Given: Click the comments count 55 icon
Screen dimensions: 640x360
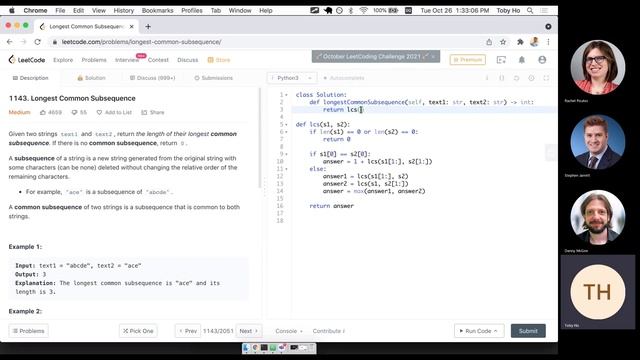Looking at the screenshot, I should click(74, 112).
